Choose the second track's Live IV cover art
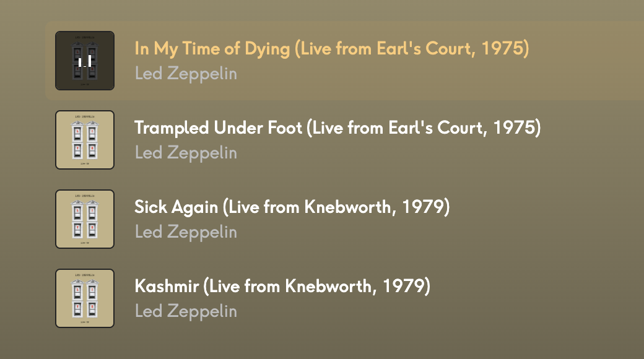The image size is (644, 359). pos(85,140)
